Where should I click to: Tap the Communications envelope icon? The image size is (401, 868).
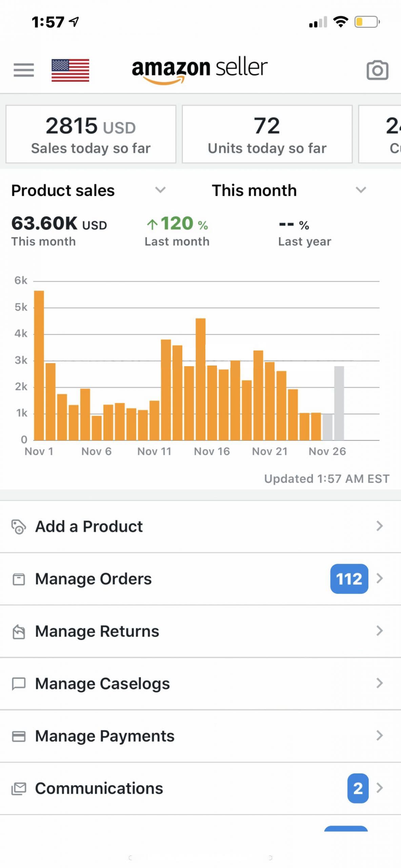[x=19, y=789]
